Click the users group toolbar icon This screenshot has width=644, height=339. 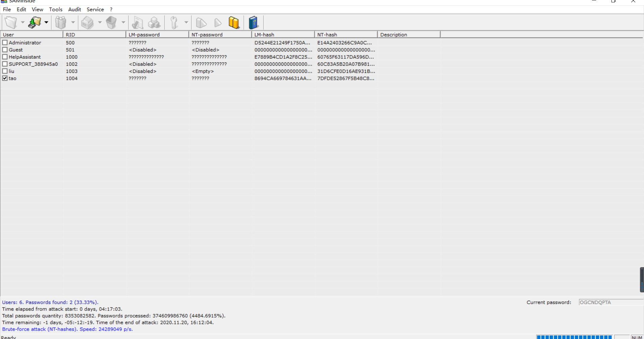tap(61, 22)
